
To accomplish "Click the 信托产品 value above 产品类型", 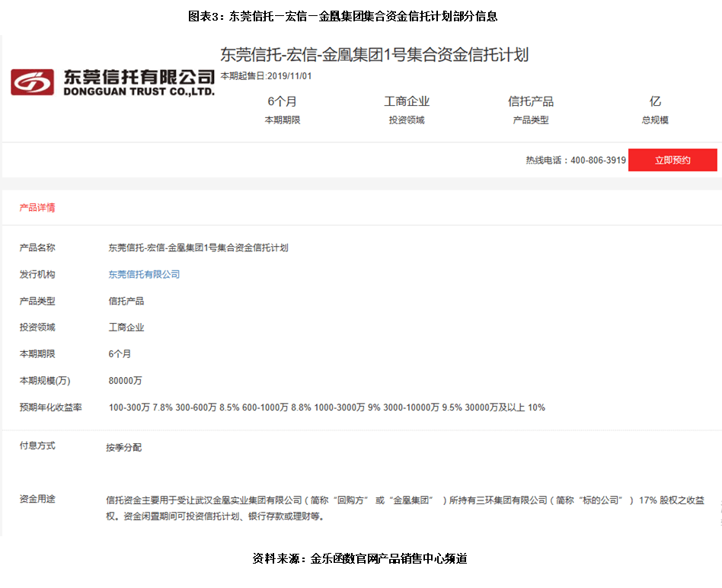I will point(530,101).
